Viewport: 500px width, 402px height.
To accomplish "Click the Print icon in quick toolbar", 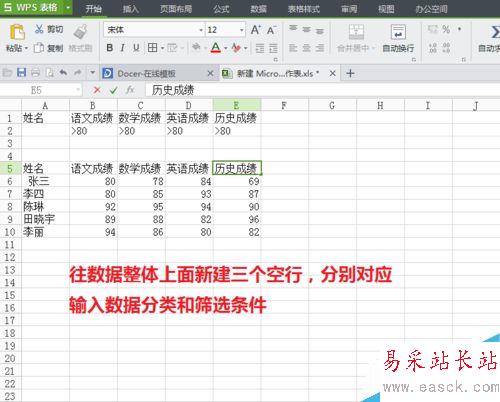I will (x=35, y=73).
